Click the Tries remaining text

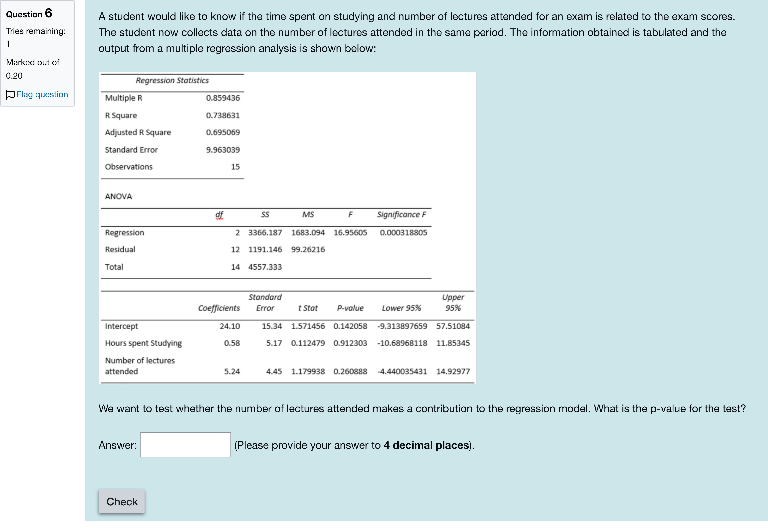coord(36,31)
